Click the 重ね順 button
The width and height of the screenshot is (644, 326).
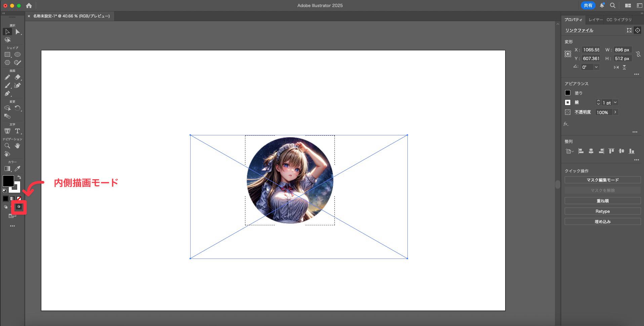(x=603, y=201)
